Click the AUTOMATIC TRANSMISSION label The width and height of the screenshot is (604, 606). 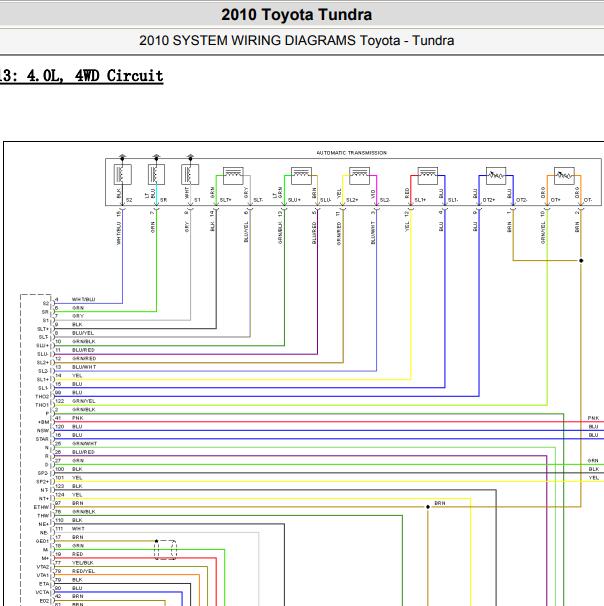tap(351, 153)
